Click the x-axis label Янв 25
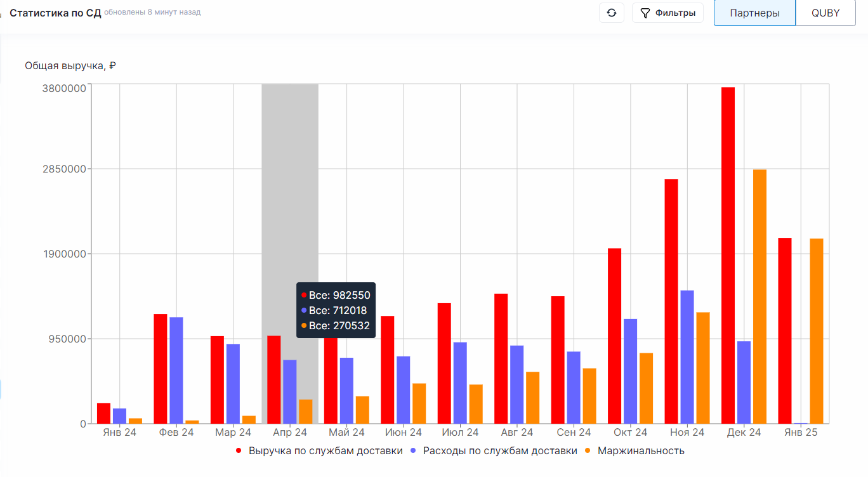Image resolution: width=868 pixels, height=477 pixels. (x=801, y=433)
